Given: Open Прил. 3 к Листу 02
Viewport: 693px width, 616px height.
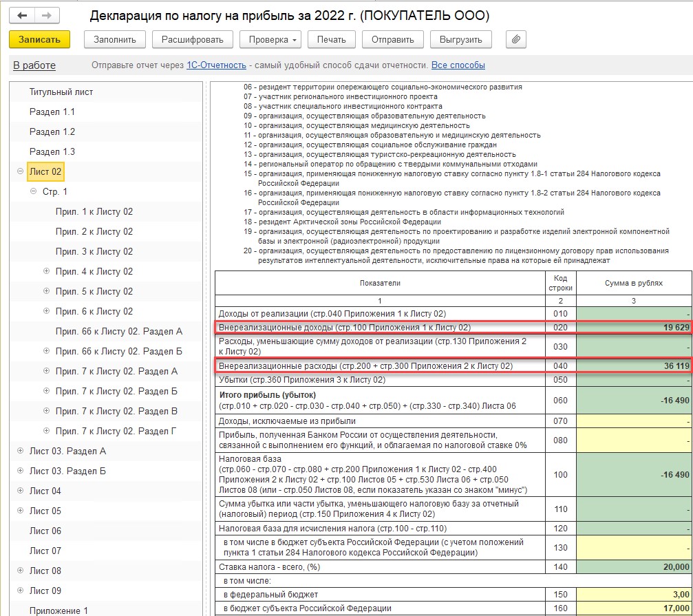Looking at the screenshot, I should [94, 251].
